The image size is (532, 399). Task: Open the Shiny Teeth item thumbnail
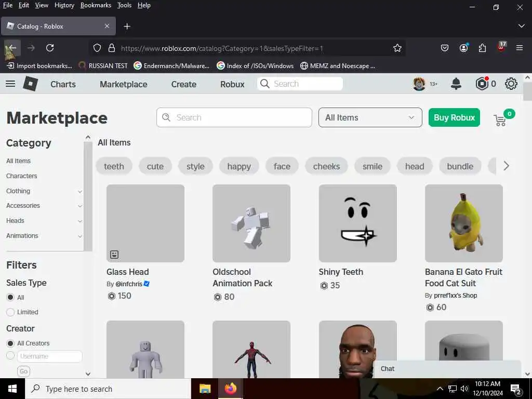357,223
